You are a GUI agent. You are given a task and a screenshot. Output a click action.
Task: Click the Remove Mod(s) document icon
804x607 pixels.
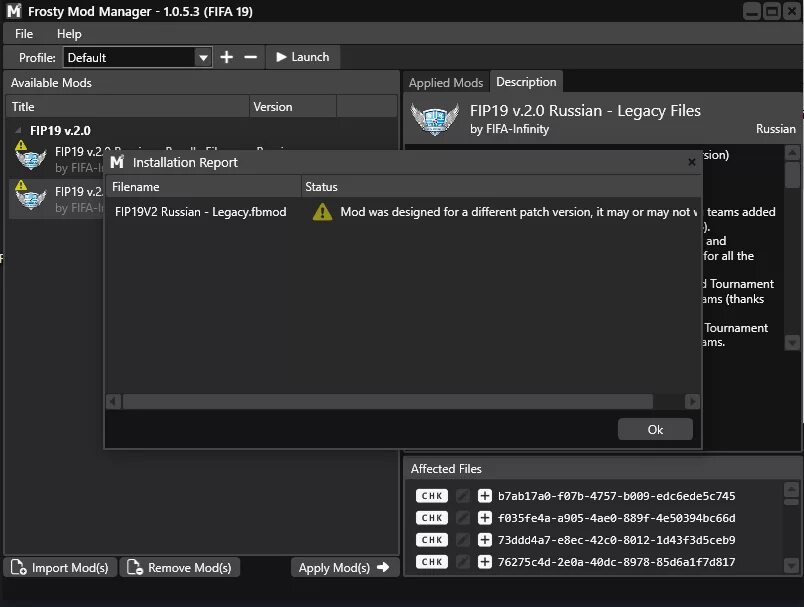(x=135, y=567)
